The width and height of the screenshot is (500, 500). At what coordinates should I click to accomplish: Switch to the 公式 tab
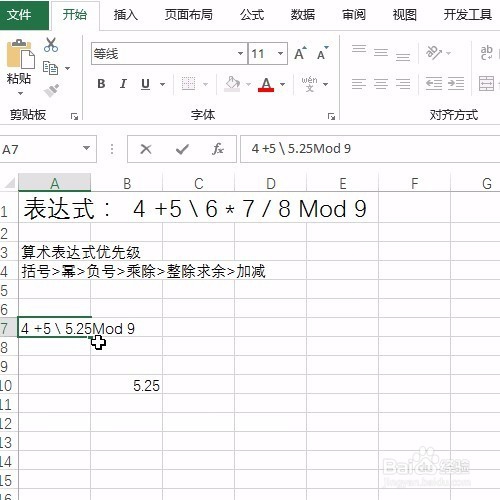click(x=252, y=15)
